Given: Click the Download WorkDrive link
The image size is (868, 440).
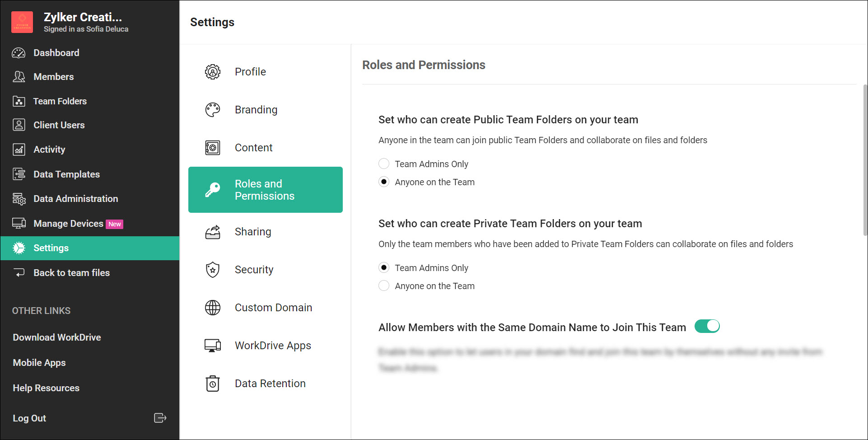Looking at the screenshot, I should click(x=57, y=337).
